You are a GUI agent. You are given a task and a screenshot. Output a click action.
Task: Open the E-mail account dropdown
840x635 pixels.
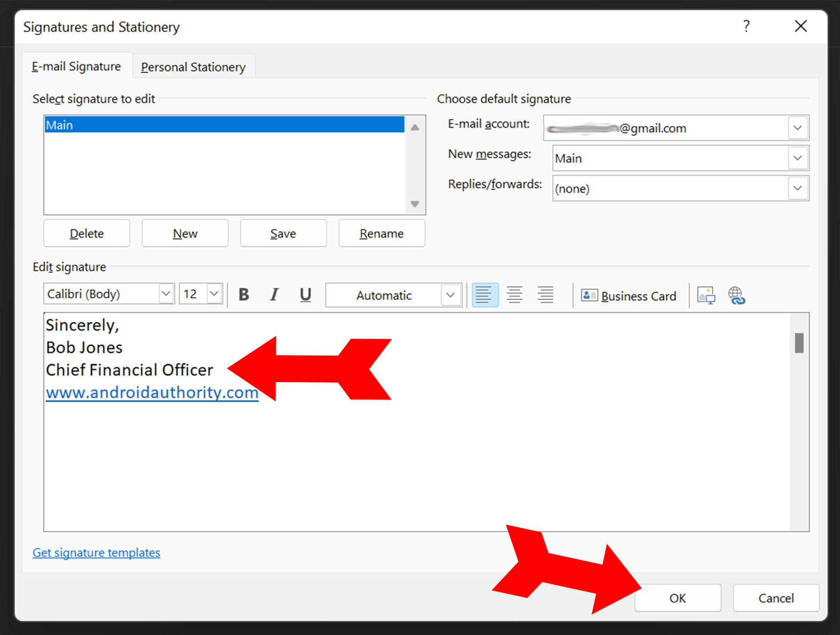point(797,128)
